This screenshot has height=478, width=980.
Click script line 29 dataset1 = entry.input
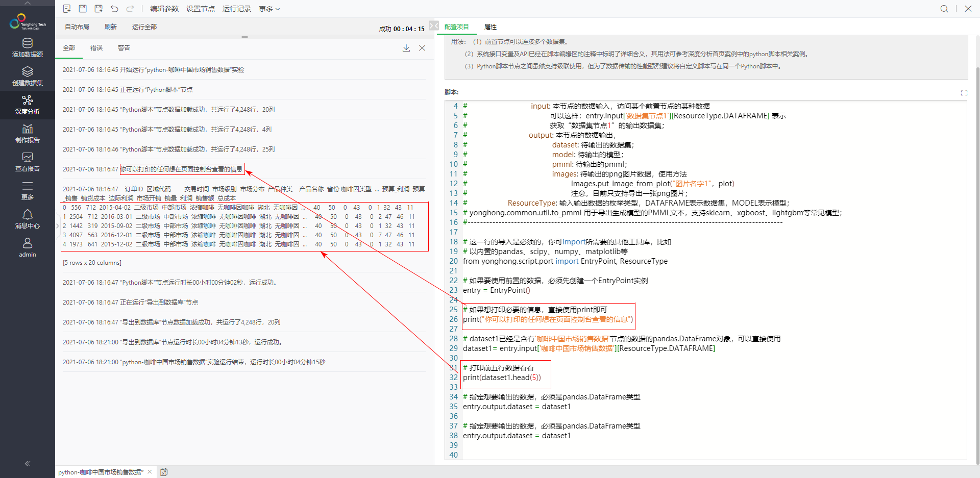coord(589,348)
